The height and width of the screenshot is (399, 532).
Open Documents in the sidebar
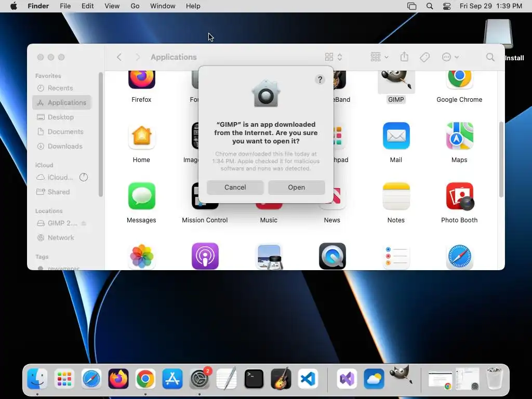pos(62,131)
